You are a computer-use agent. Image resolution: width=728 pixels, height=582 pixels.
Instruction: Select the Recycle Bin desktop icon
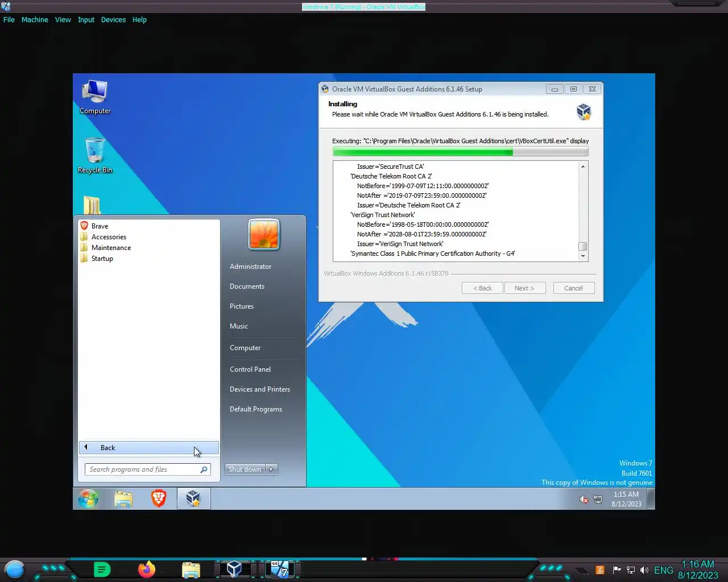click(95, 156)
